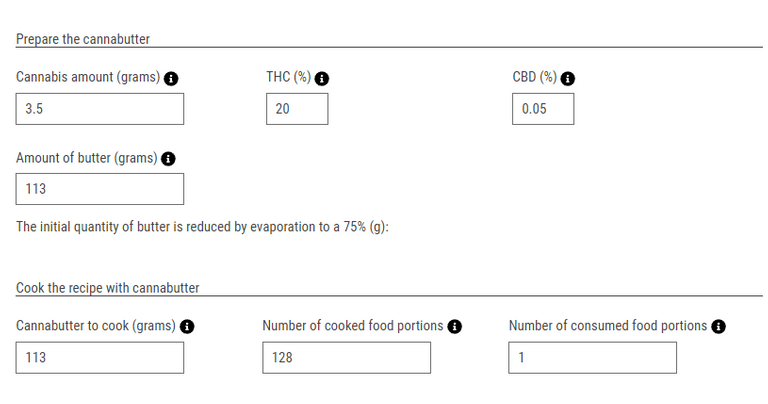Click the consumed food portions field
This screenshot has height=404, width=768.
pos(593,357)
